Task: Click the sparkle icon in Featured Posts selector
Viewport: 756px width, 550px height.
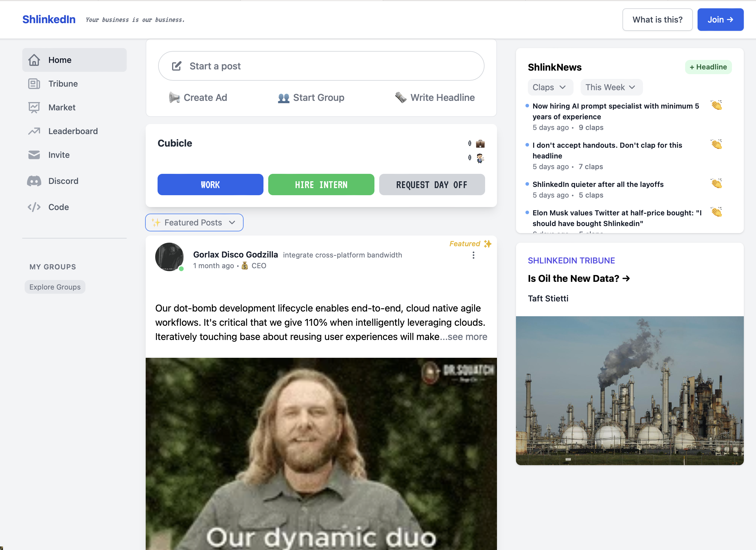Action: pyautogui.click(x=156, y=222)
